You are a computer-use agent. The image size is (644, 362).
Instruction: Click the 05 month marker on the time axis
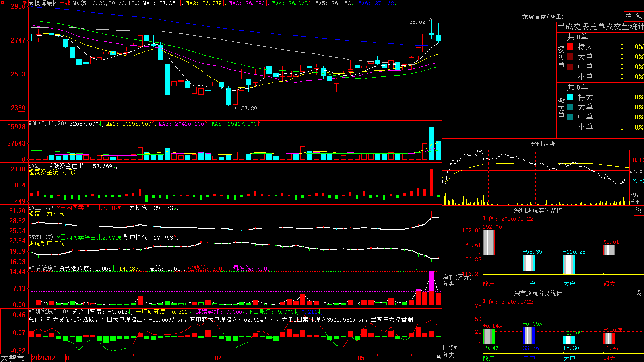point(361,358)
